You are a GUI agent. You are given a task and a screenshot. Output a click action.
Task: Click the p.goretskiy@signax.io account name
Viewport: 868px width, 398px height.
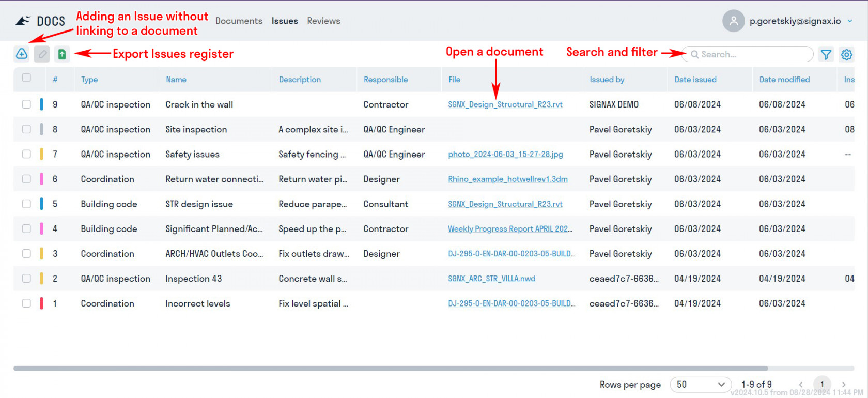pyautogui.click(x=795, y=21)
